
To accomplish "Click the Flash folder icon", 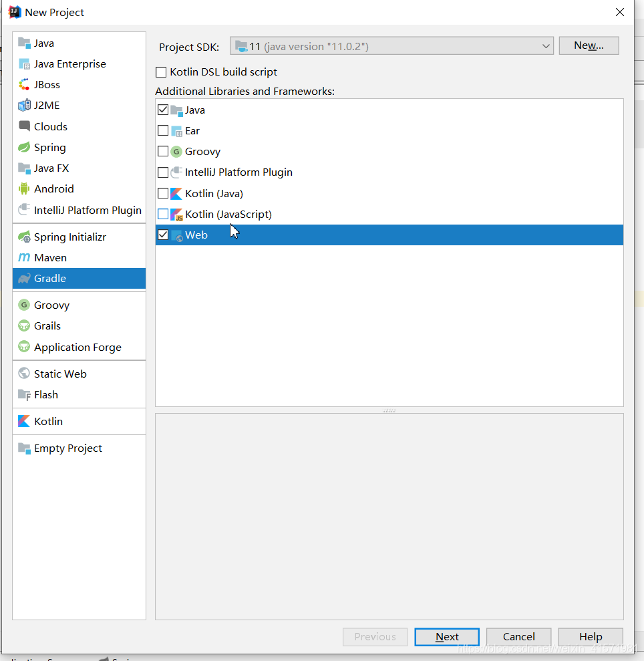I will (25, 394).
